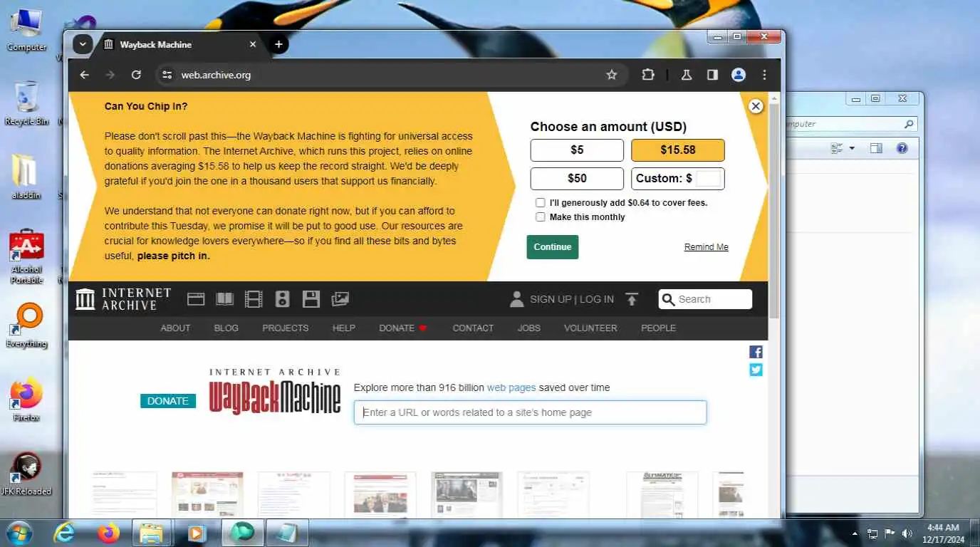Open the Web archive icon in Internet Archive bar
Image resolution: width=980 pixels, height=547 pixels.
point(196,299)
